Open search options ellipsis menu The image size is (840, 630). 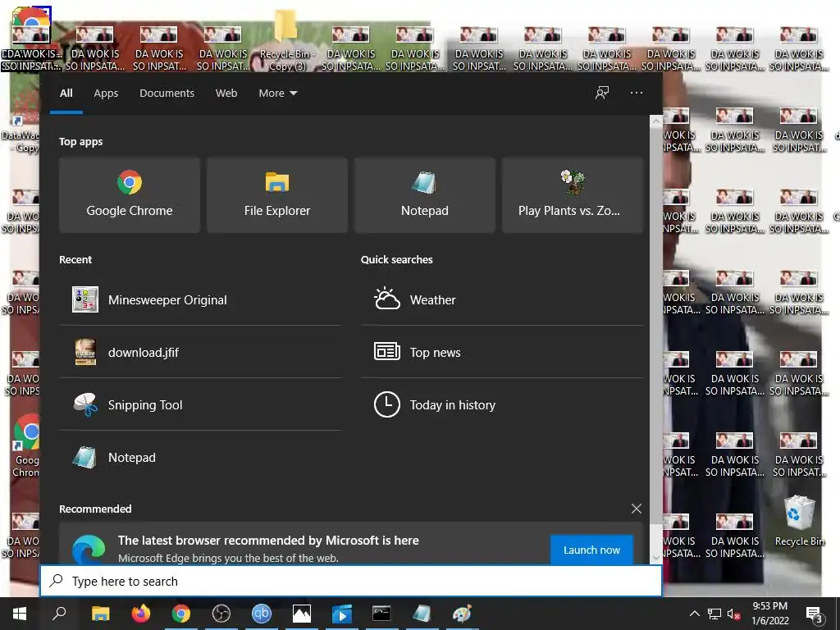tap(637, 93)
